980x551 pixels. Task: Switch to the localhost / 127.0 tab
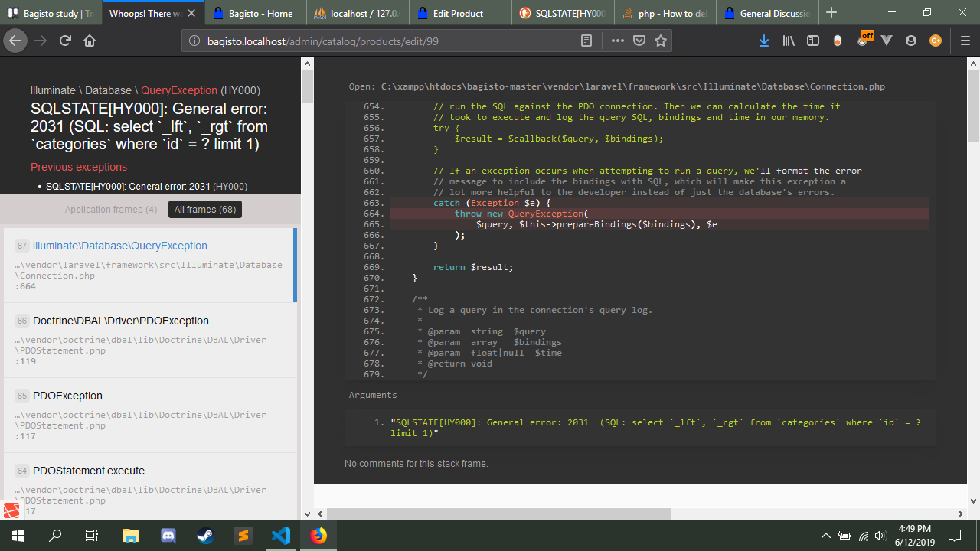(358, 13)
